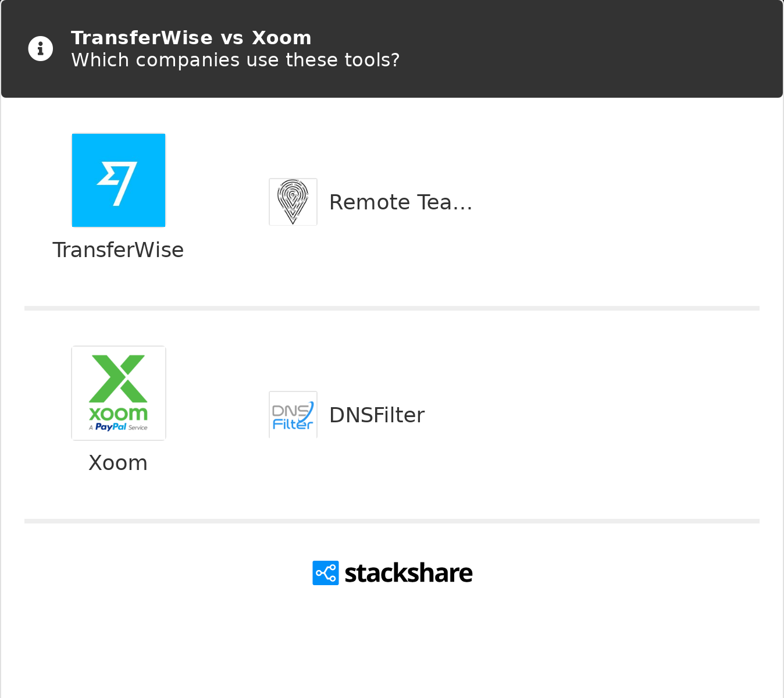Viewport: 784px width, 698px height.
Task: Open the TransferWise name label under logo
Action: point(118,250)
